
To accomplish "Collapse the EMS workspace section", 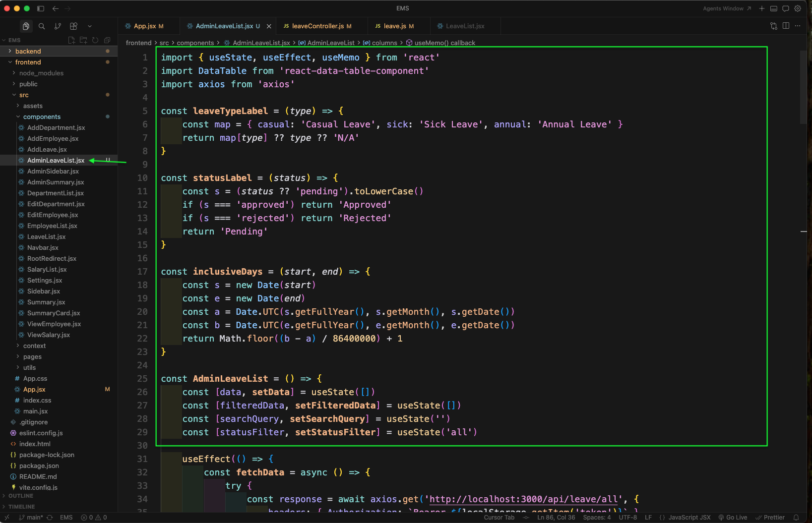I will point(14,40).
